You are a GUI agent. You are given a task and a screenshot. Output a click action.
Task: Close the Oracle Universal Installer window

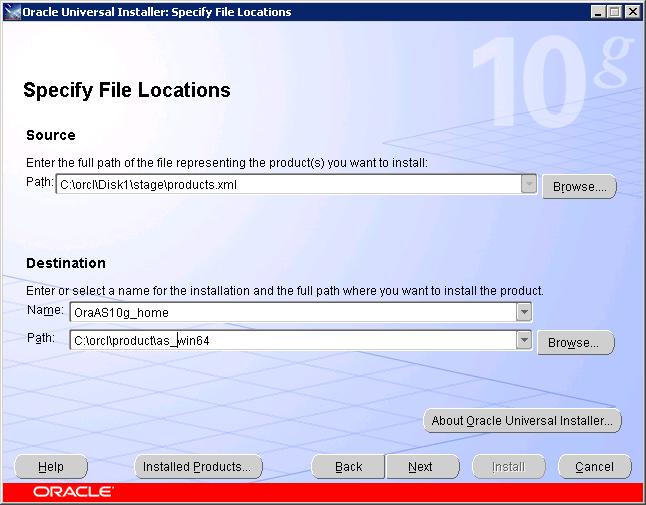click(x=632, y=12)
